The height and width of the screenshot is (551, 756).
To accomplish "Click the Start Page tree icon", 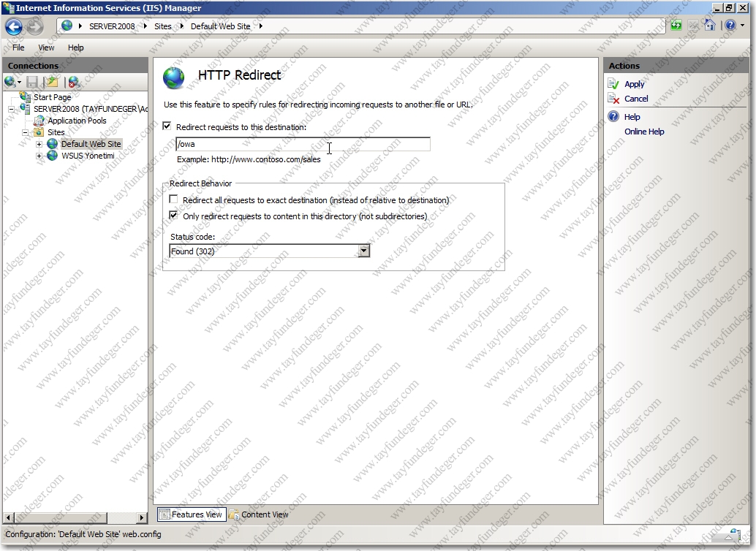I will tap(26, 96).
